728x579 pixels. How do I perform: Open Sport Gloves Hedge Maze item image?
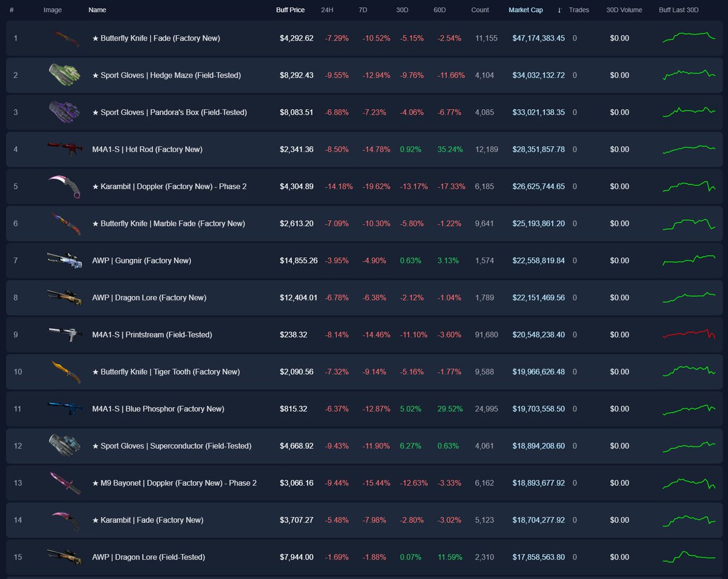click(64, 75)
